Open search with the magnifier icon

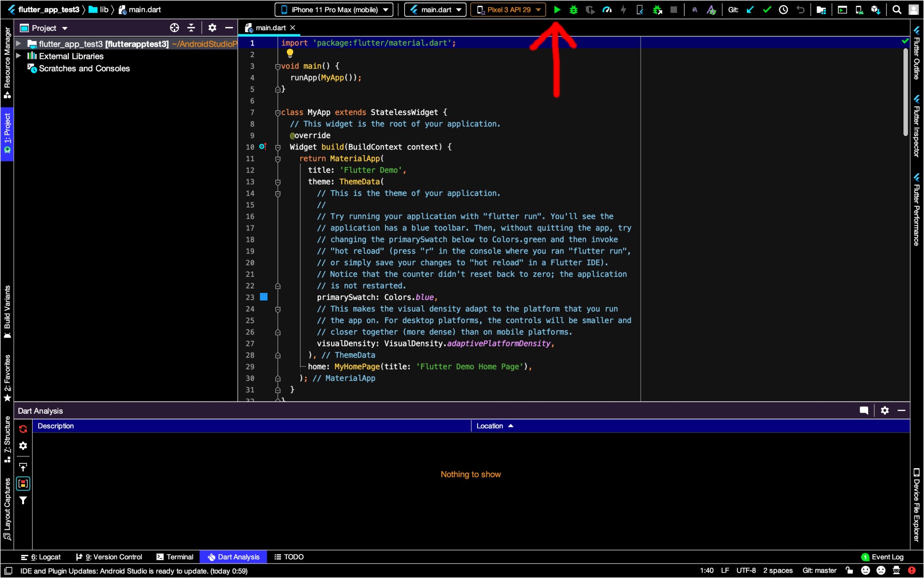pyautogui.click(x=897, y=9)
